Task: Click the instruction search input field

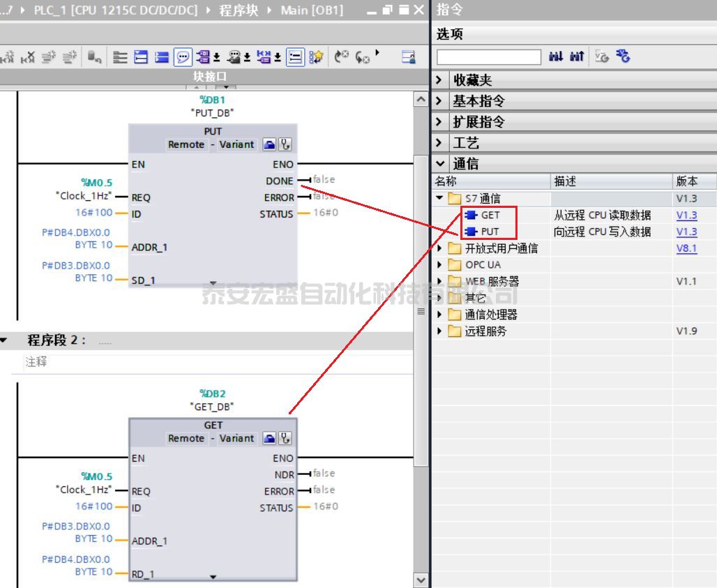Action: click(x=489, y=57)
